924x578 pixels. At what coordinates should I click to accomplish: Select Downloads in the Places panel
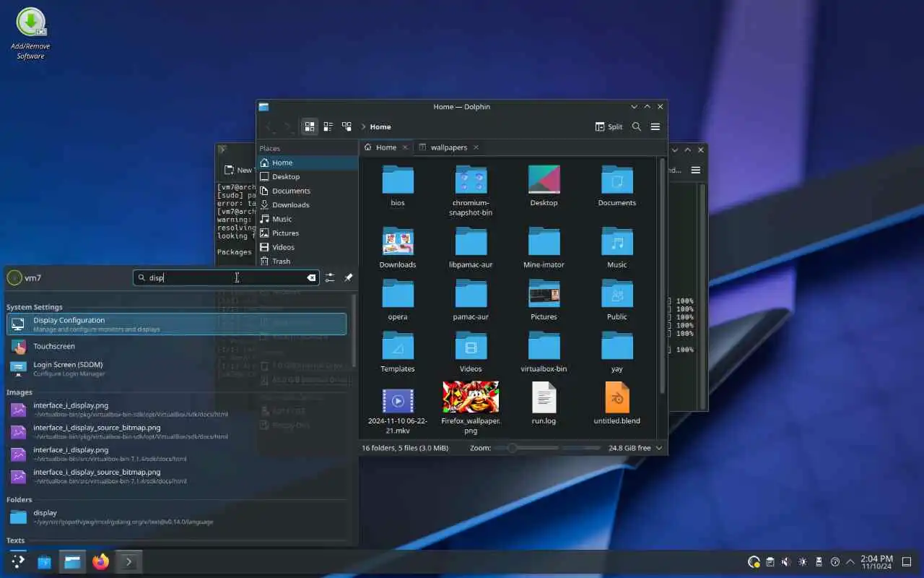(308, 204)
